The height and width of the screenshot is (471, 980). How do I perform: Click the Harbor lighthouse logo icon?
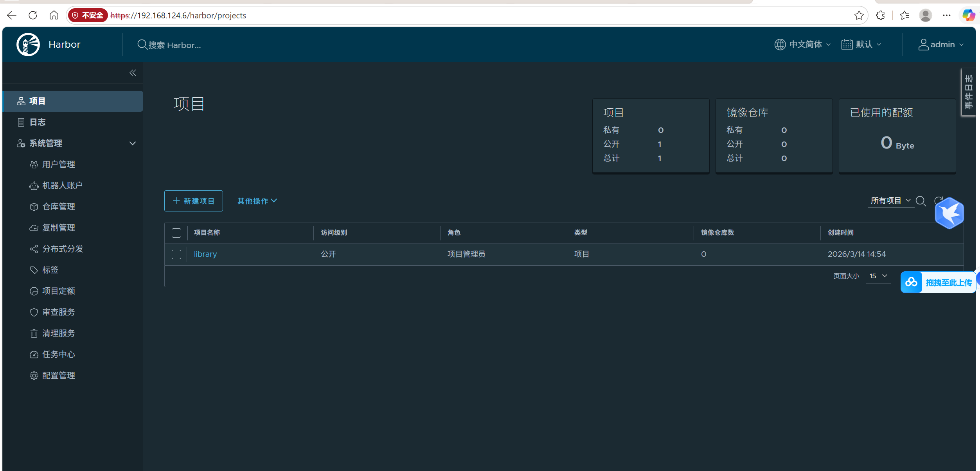(28, 45)
